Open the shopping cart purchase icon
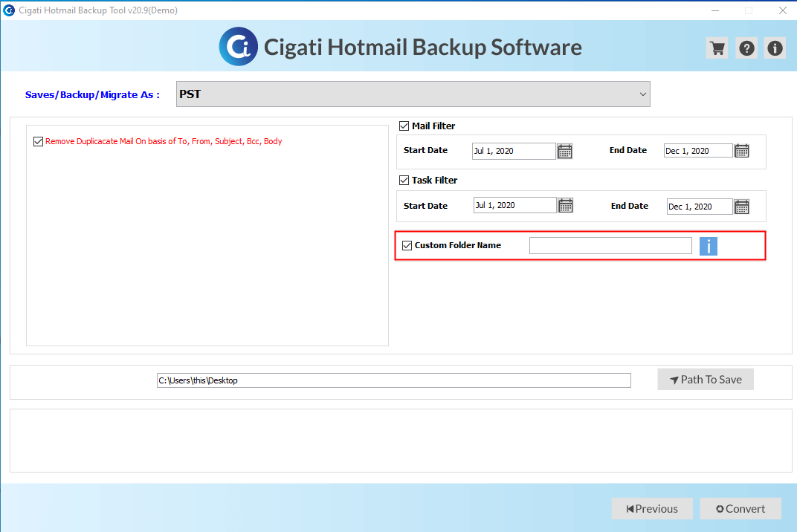 [x=717, y=48]
